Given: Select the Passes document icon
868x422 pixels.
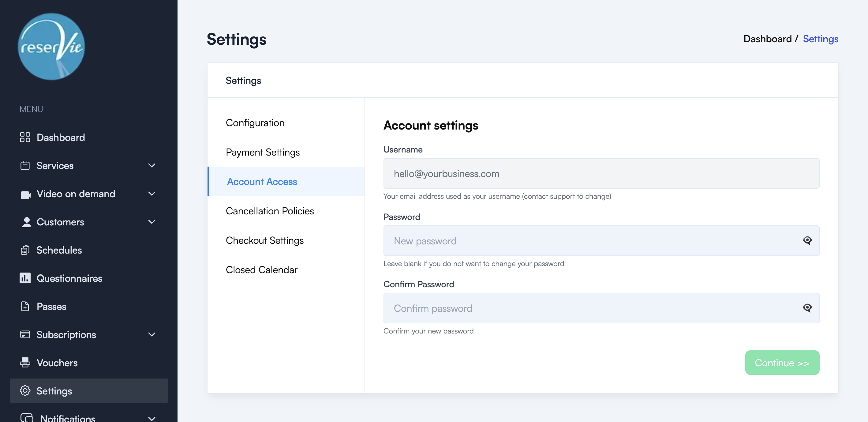Looking at the screenshot, I should [25, 306].
